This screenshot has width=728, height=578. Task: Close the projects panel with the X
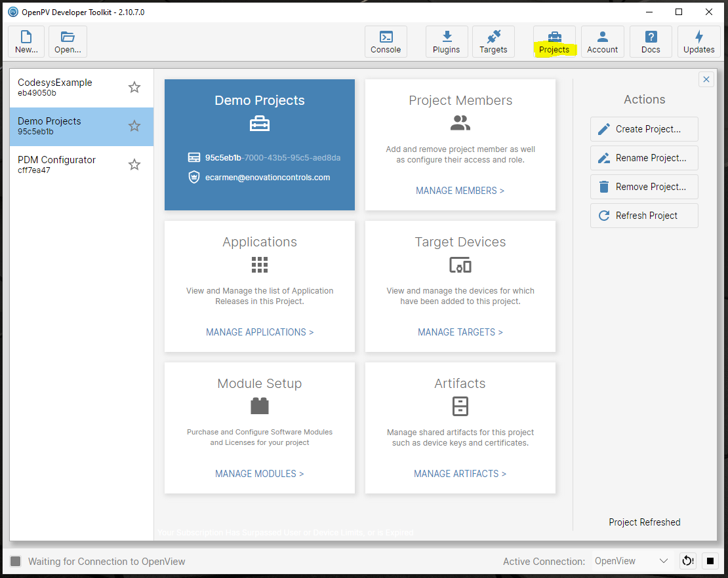click(706, 79)
